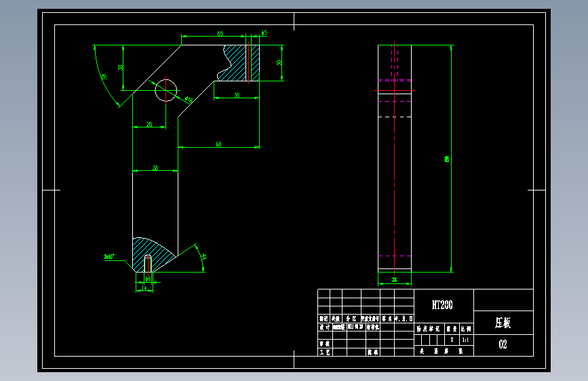This screenshot has width=588, height=381.
Task: Select the 比例 header cell
Action: click(x=466, y=329)
